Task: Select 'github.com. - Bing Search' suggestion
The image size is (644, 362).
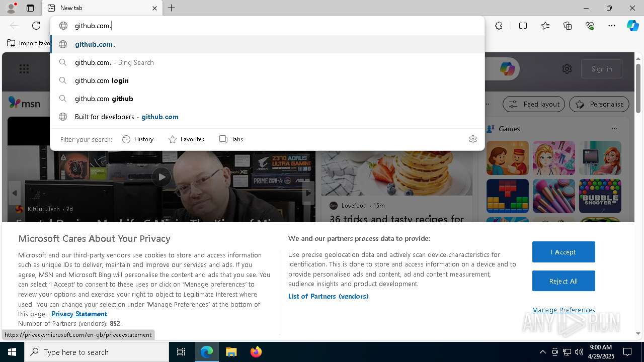Action: (x=267, y=62)
